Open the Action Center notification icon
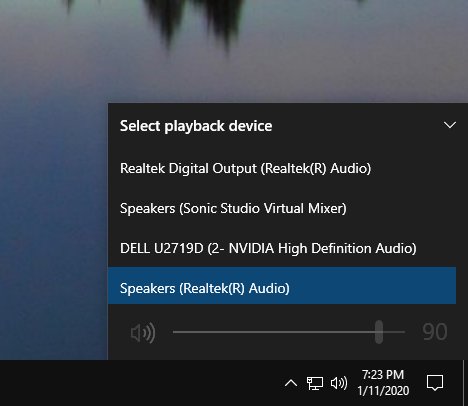 435,383
